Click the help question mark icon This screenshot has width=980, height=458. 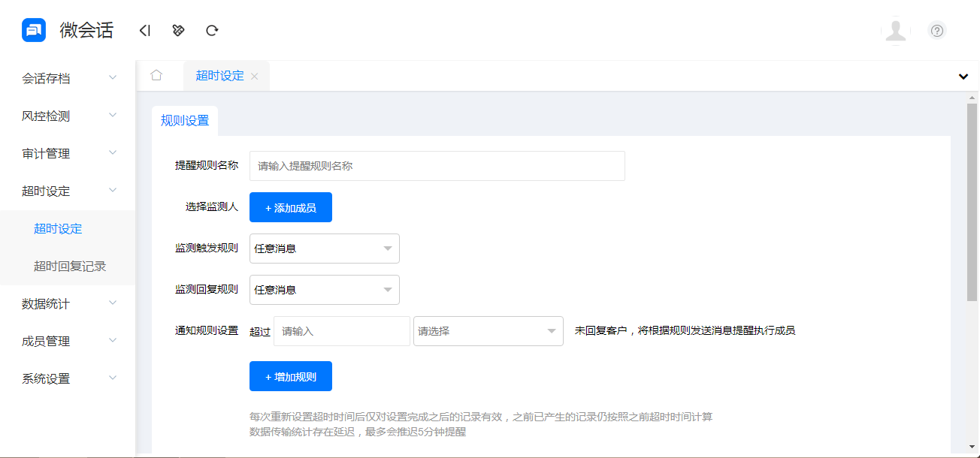coord(936,31)
